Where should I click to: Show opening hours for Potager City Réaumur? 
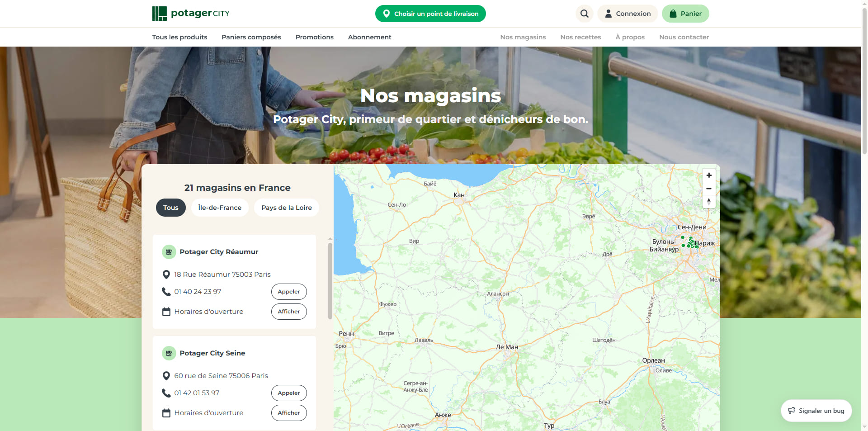coord(289,312)
